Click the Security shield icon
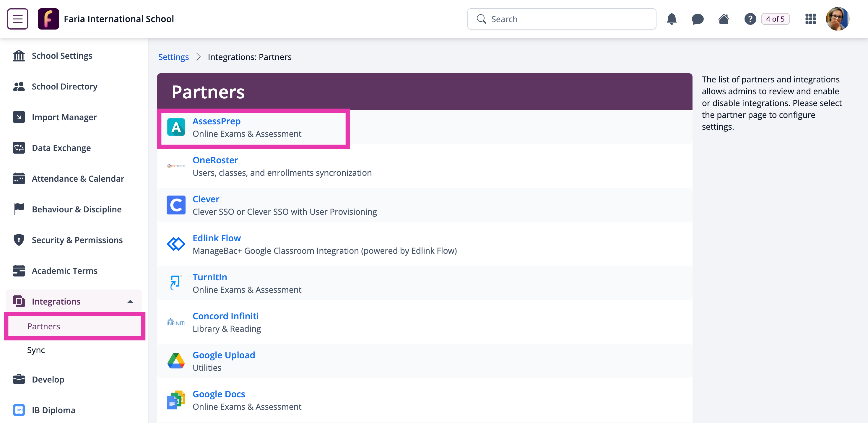Screen dimensions: 868x423 19,240
